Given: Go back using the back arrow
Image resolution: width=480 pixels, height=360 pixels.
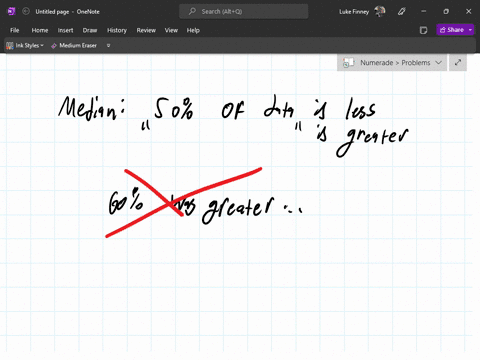Looking at the screenshot, I should click(x=26, y=11).
